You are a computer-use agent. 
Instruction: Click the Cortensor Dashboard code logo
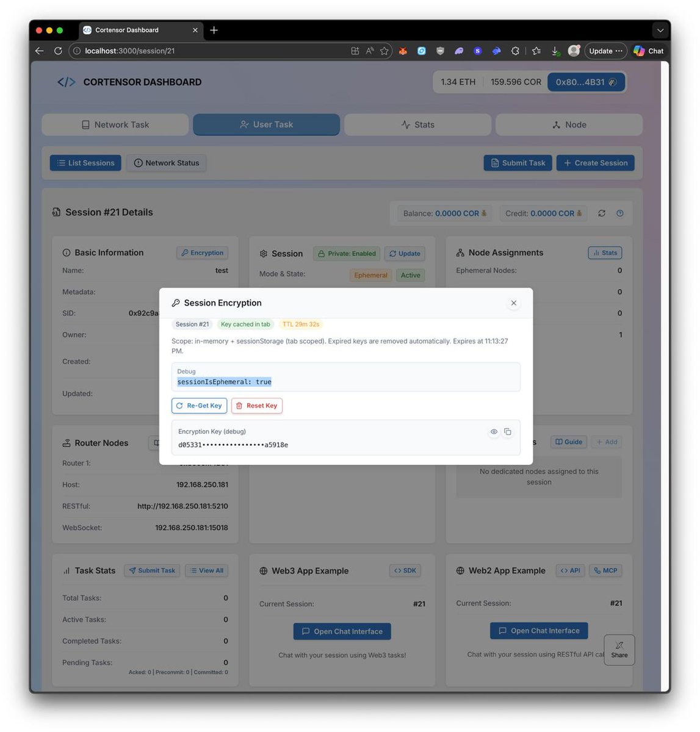[67, 82]
